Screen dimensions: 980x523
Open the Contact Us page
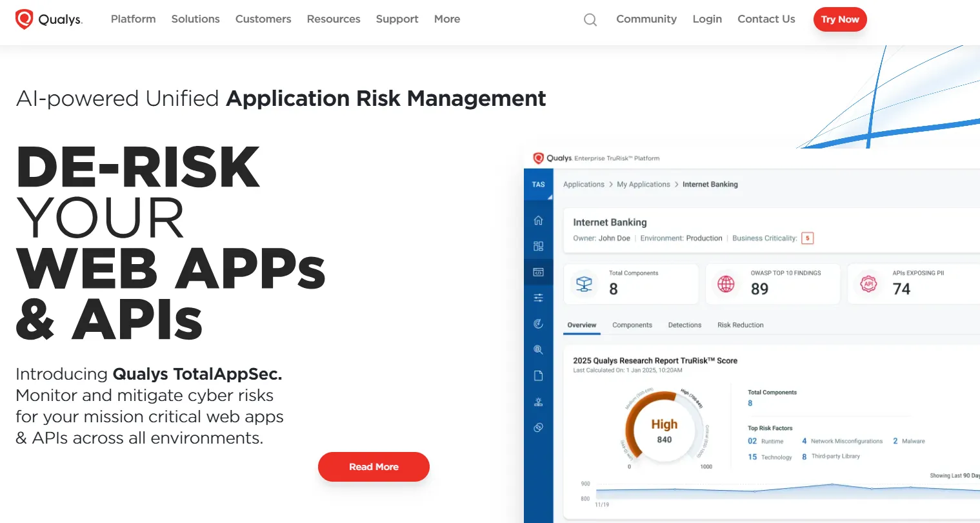point(766,19)
